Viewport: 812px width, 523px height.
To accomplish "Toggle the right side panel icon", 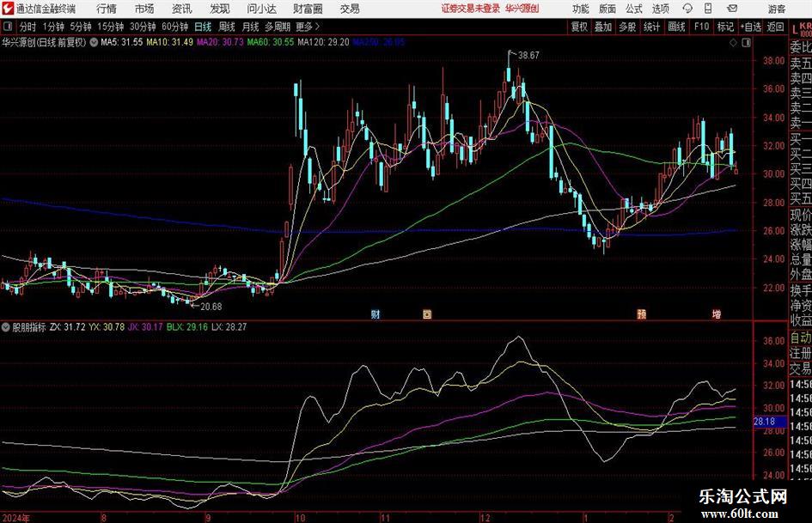I will [x=746, y=42].
